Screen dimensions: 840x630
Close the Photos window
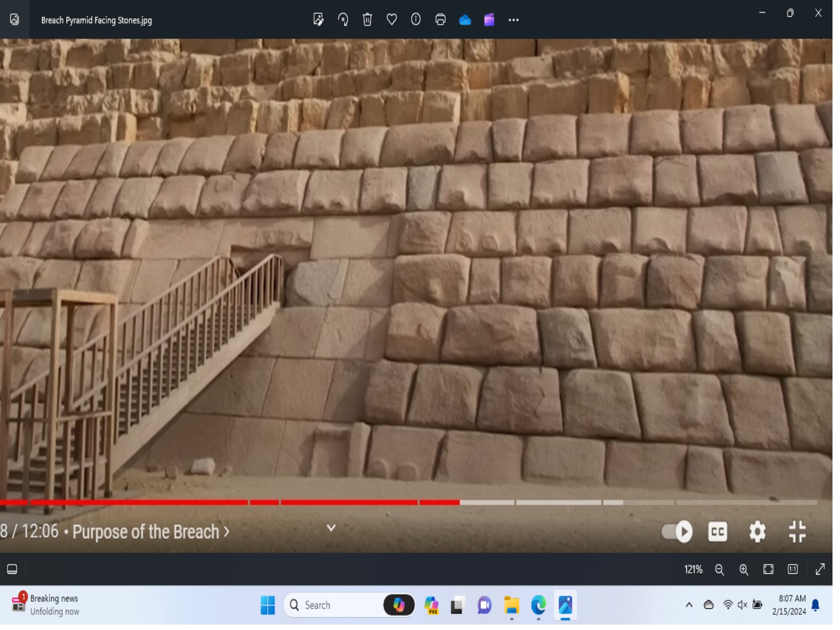pos(825,13)
